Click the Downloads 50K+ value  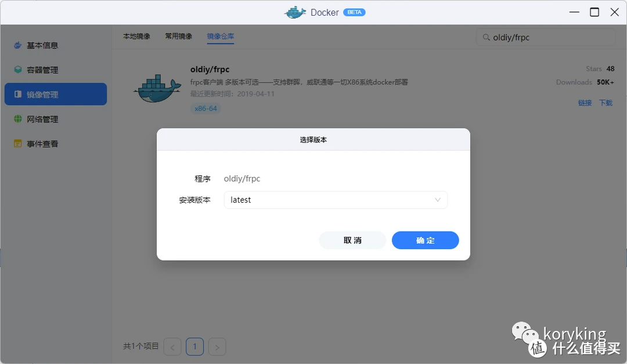click(606, 82)
